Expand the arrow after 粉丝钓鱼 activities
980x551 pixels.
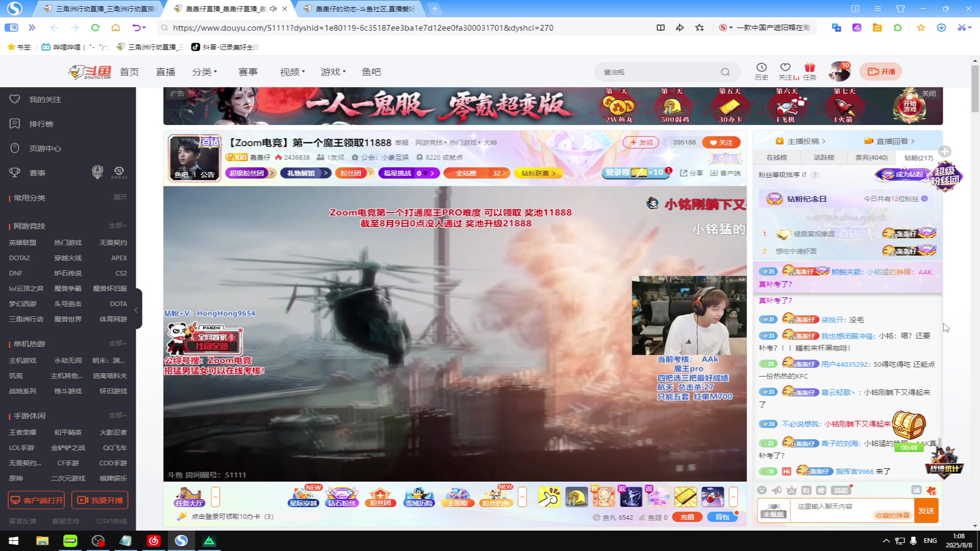point(522,496)
